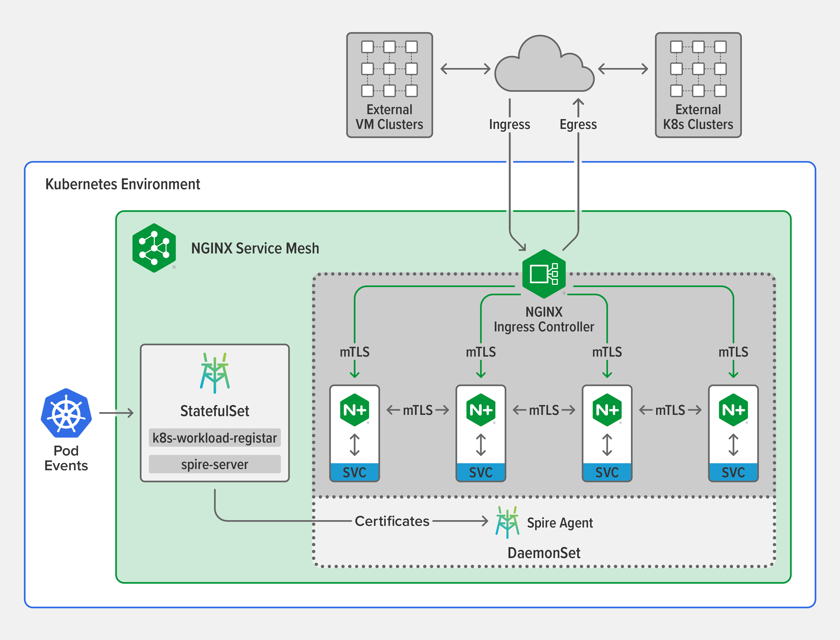Click the third SVC blue block

pos(607,472)
